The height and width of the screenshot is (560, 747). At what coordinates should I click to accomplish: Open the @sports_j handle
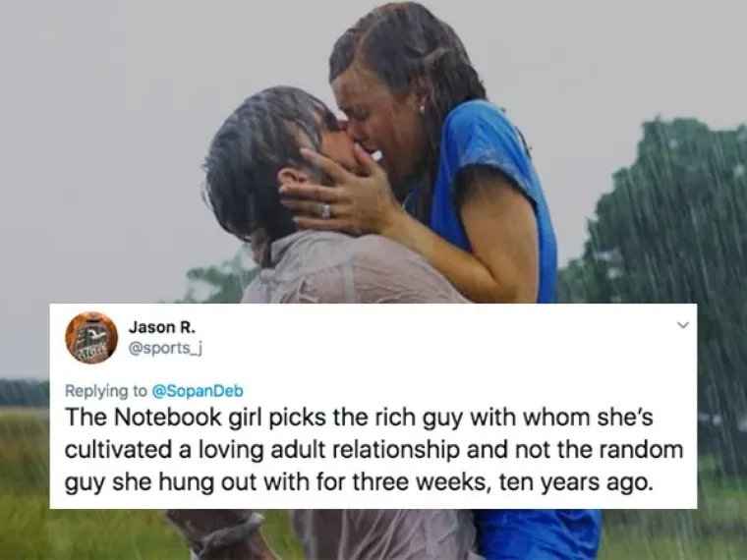point(166,349)
